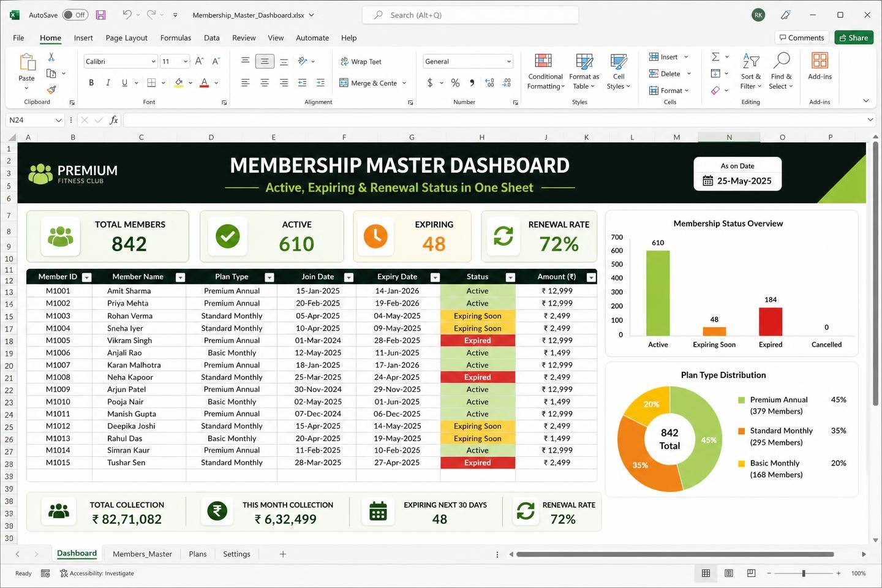Click Decrease Decimal icon
The height and width of the screenshot is (588, 882).
coord(507,83)
